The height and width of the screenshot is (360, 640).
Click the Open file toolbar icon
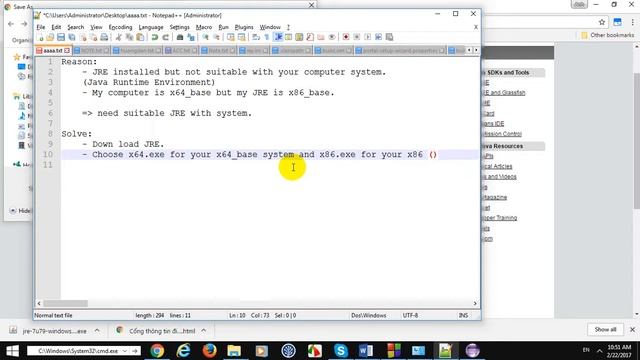(x=50, y=38)
